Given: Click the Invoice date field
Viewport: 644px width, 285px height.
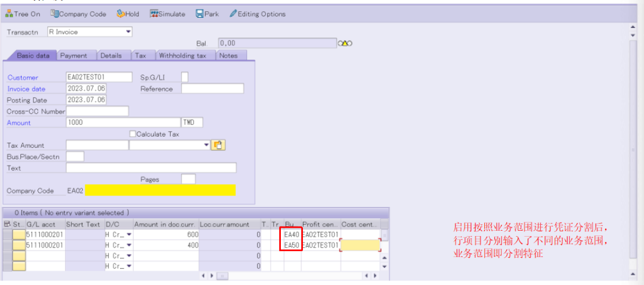Looking at the screenshot, I should coord(86,89).
